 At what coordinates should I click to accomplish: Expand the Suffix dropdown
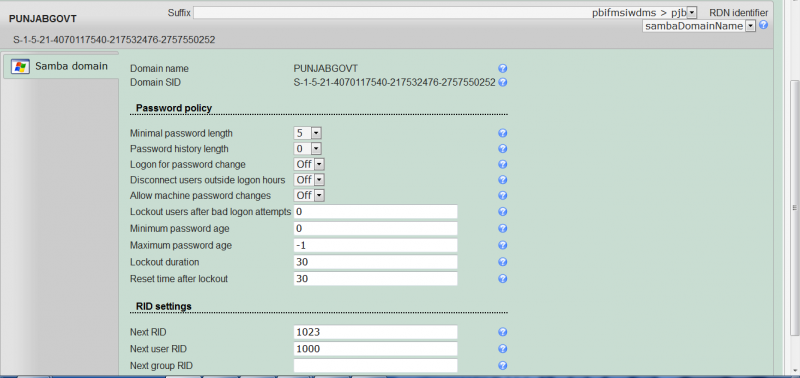click(445, 12)
